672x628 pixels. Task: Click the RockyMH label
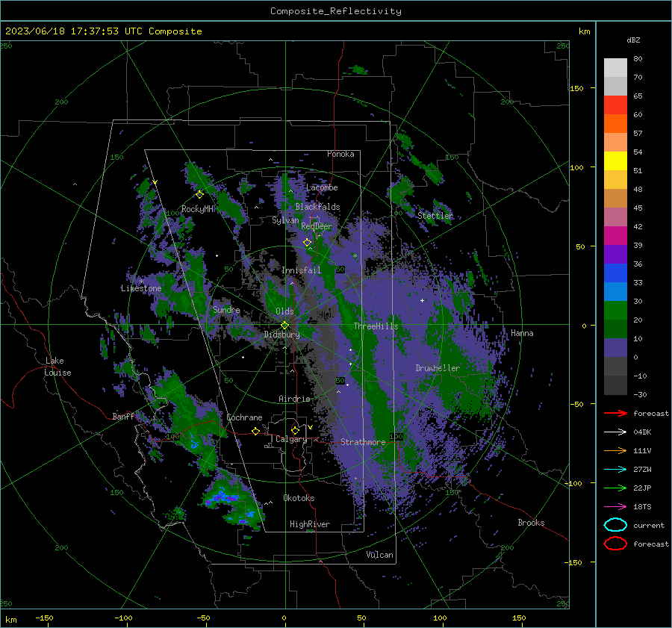(198, 209)
